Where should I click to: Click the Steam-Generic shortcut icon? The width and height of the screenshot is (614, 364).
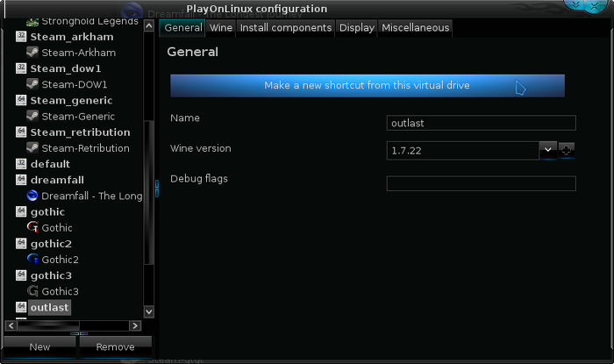32,117
